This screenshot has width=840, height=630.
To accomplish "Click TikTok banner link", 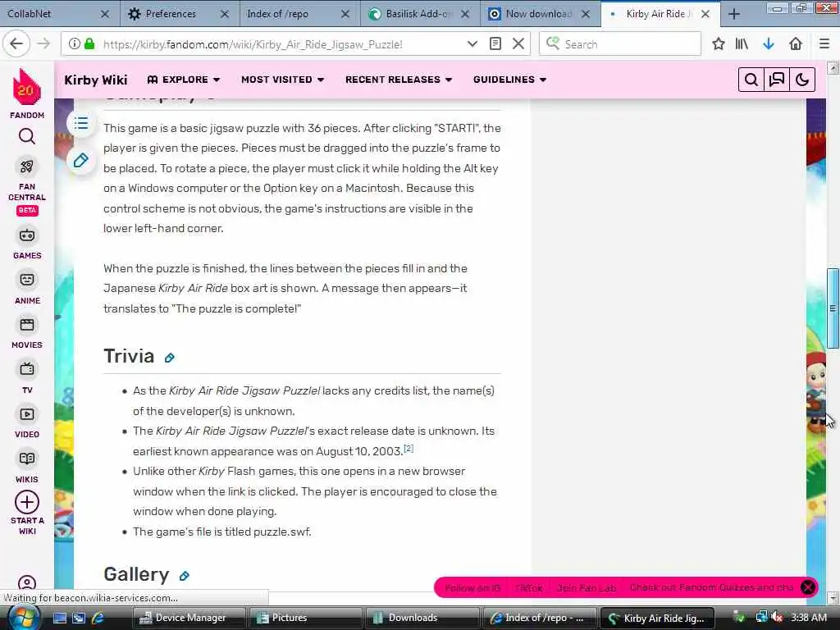I will [x=528, y=587].
